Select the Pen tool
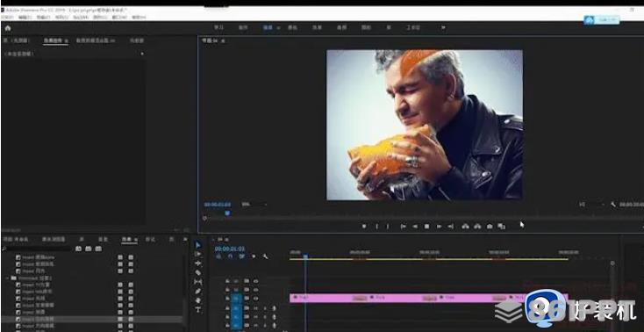 (x=198, y=291)
